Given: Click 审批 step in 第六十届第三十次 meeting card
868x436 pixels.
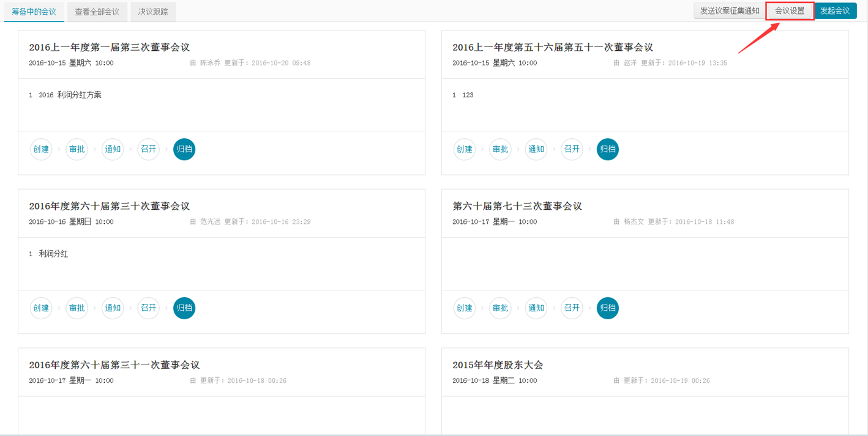Looking at the screenshot, I should [77, 308].
